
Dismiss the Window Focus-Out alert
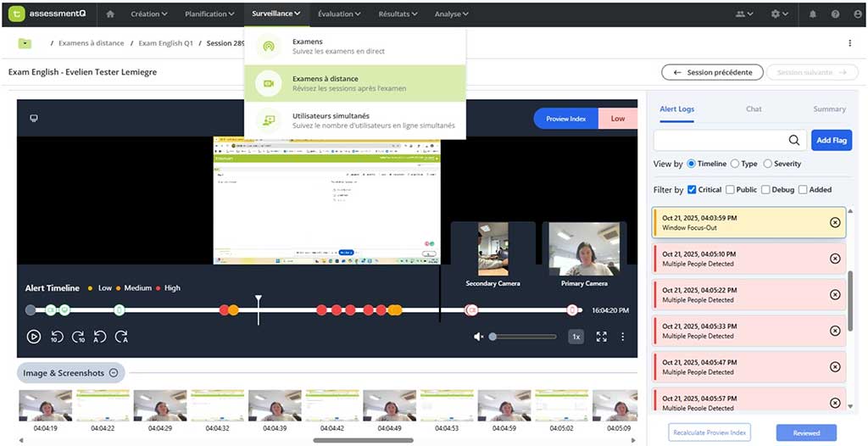(x=835, y=222)
